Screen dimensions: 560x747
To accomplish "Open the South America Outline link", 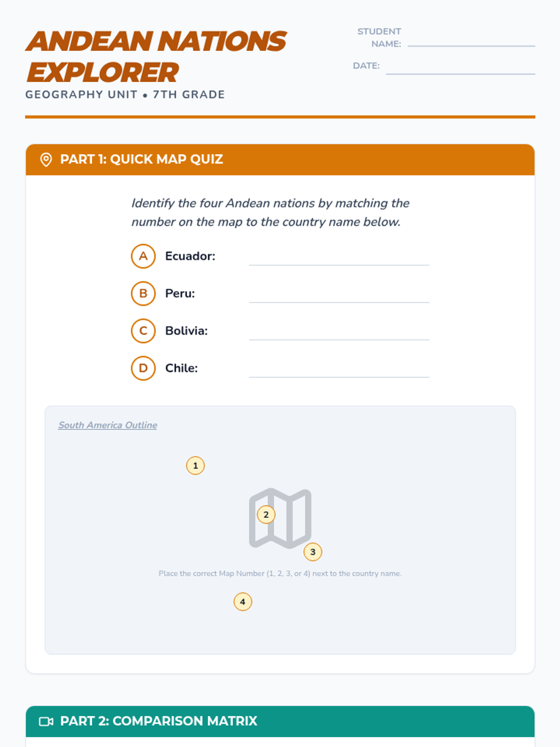I will tap(107, 425).
